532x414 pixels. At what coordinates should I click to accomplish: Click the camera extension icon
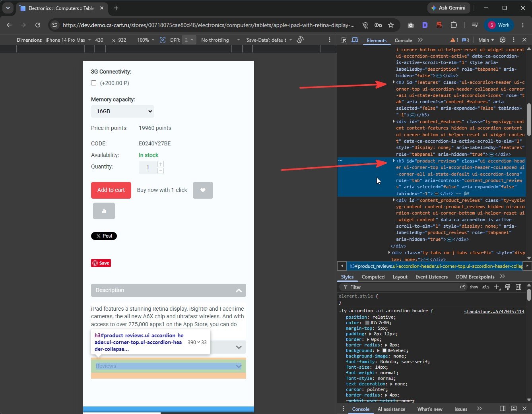[411, 25]
